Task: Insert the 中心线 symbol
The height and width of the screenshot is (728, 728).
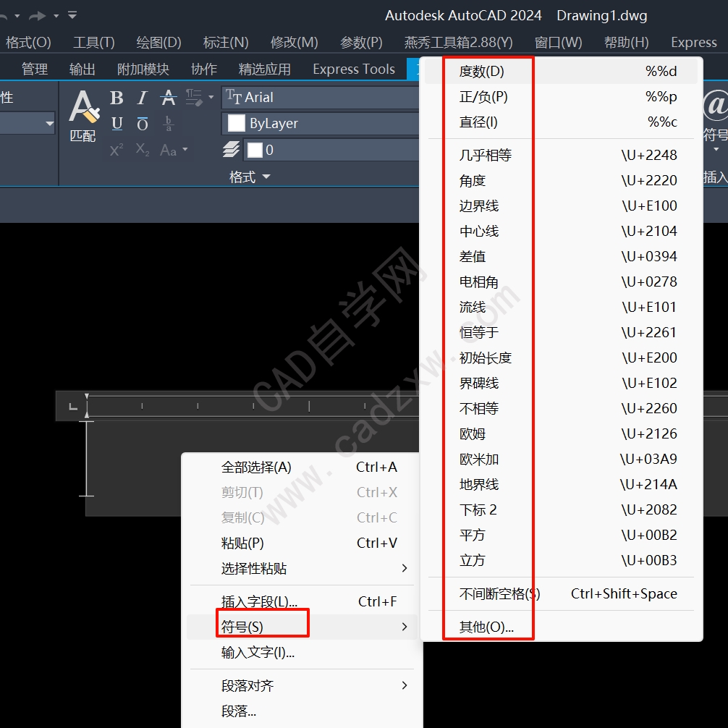Action: pos(561,232)
